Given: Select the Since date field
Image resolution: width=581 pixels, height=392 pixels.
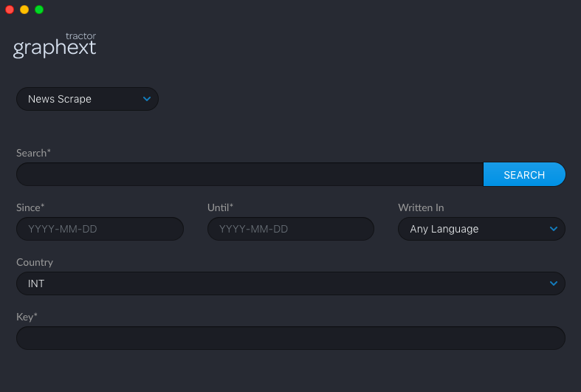Looking at the screenshot, I should pos(100,229).
